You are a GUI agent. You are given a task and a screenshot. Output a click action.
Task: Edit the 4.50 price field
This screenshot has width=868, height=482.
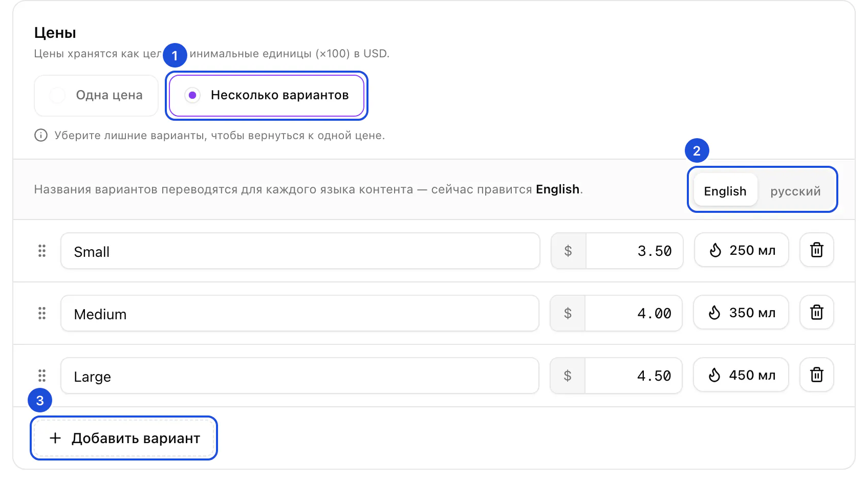(634, 376)
